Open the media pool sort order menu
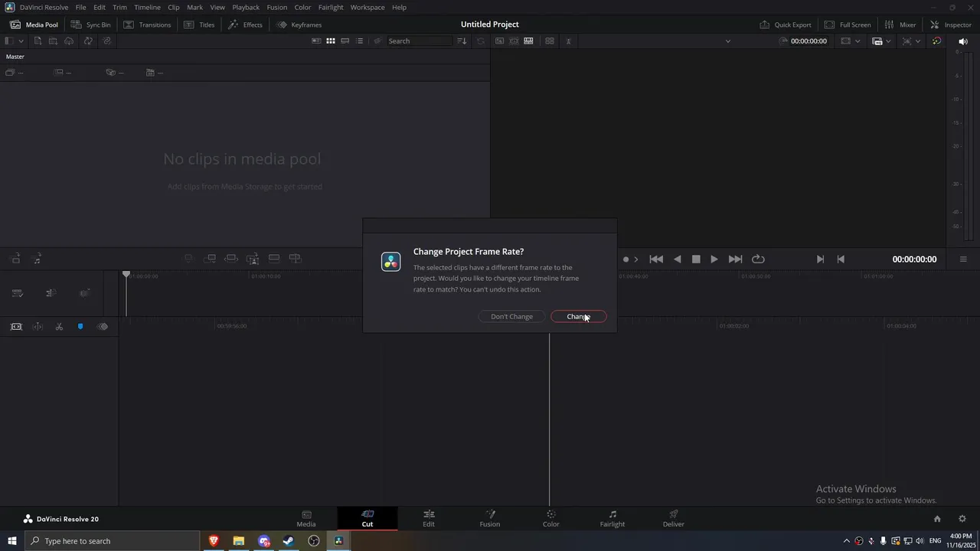Screen dimensions: 980x551 (462, 41)
